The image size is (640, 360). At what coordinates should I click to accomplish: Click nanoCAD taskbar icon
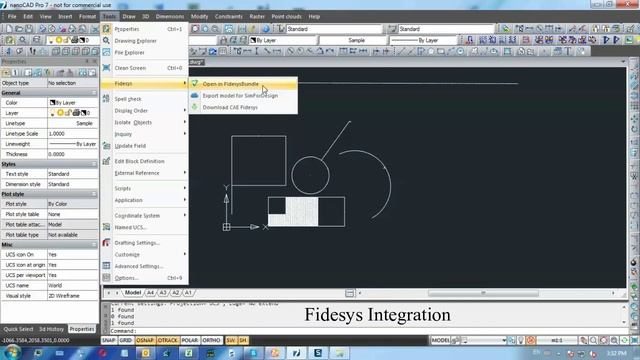pyautogui.click(x=296, y=353)
